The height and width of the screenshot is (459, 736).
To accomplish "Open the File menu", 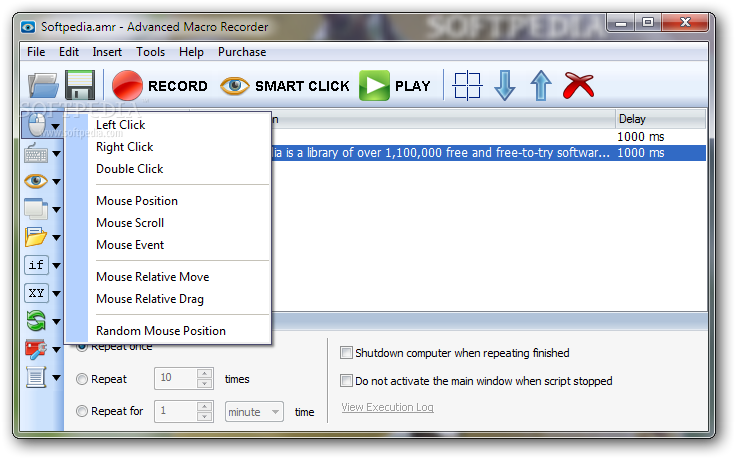I will (x=36, y=52).
